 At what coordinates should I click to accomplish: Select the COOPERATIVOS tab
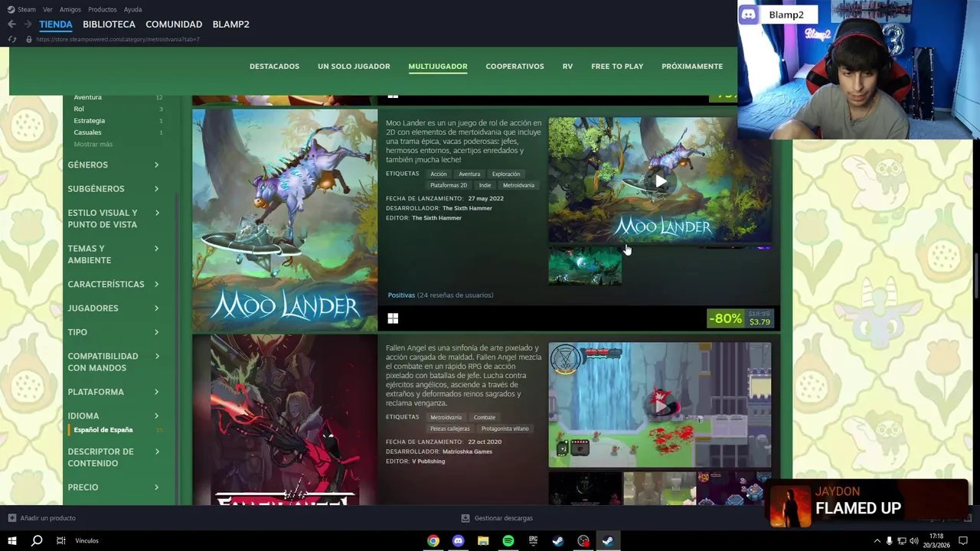point(514,67)
